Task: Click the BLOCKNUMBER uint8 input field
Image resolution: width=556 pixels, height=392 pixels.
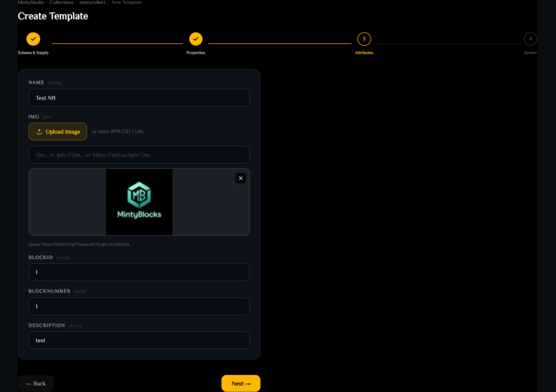Action: tap(139, 306)
